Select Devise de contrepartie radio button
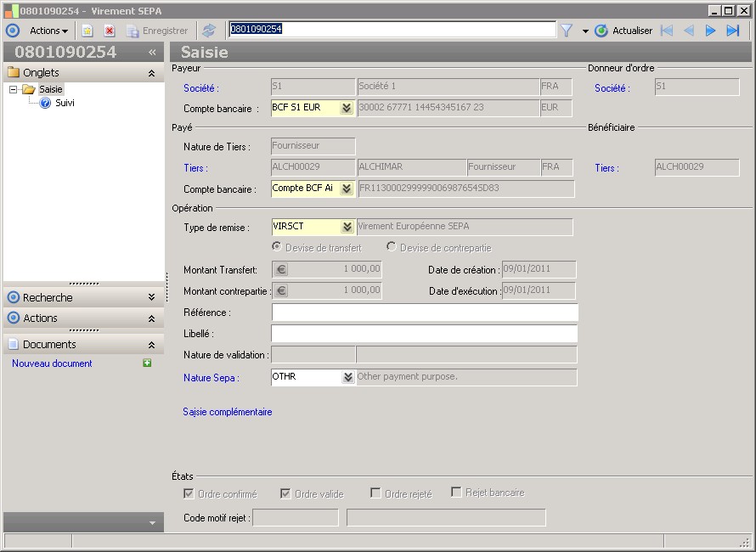The height and width of the screenshot is (552, 756). click(x=392, y=247)
